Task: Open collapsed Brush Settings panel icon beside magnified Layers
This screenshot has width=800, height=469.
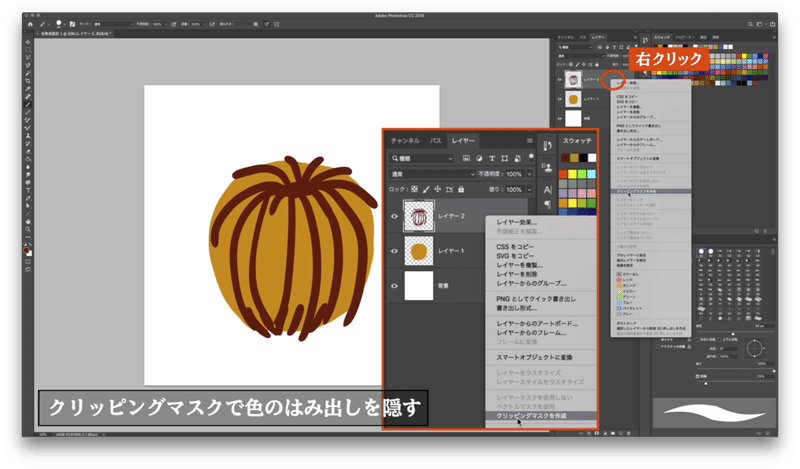Action: pyautogui.click(x=547, y=146)
